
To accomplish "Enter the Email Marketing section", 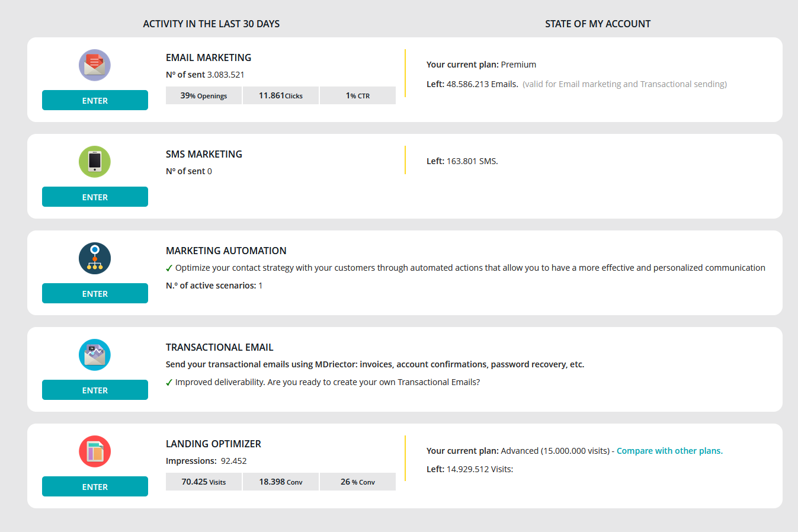I will coord(95,101).
